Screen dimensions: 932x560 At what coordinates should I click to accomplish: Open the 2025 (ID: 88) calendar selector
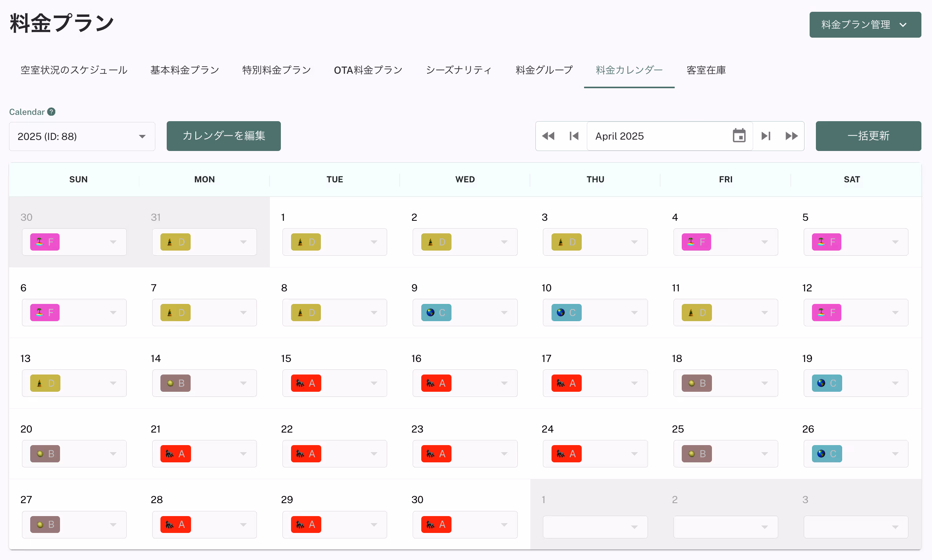pos(82,136)
